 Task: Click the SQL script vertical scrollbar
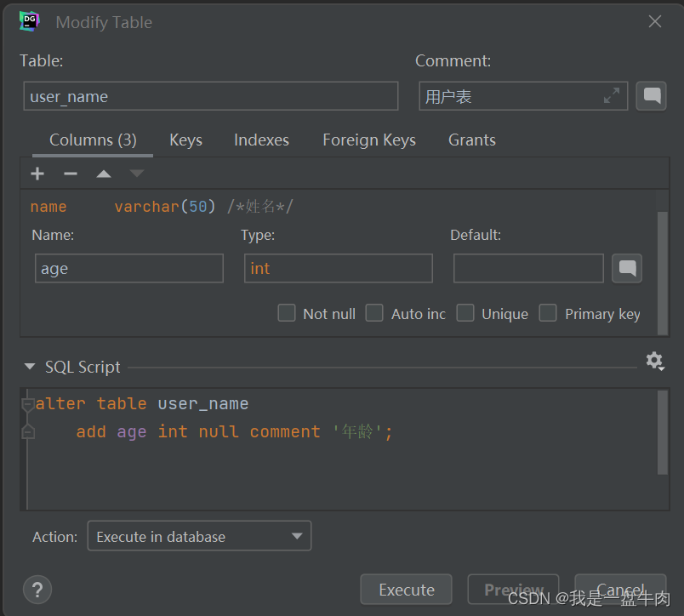[663, 432]
